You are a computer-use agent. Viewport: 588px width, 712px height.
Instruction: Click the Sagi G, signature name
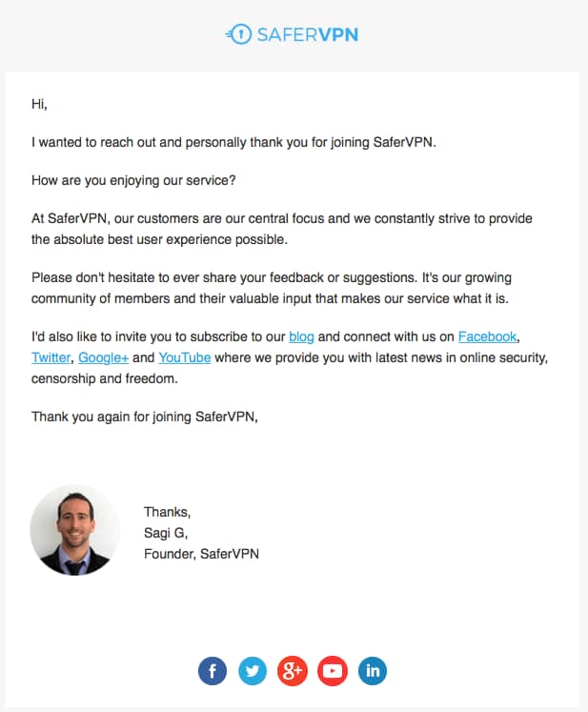coord(166,533)
